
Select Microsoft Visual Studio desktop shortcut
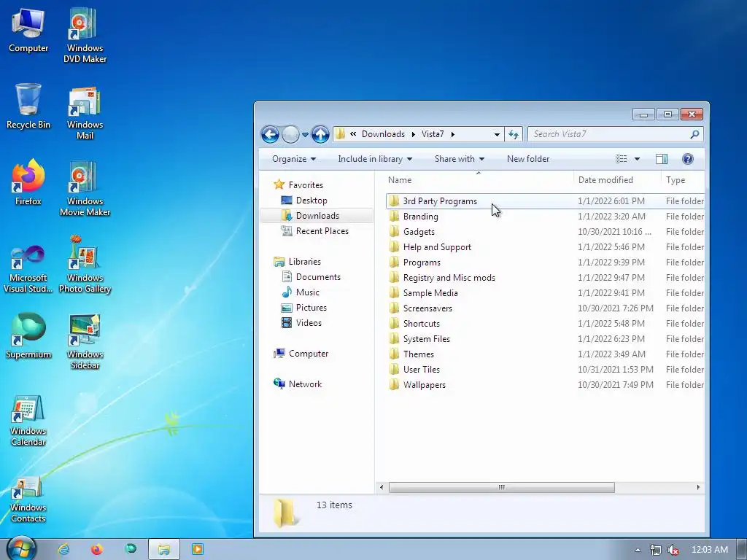tap(28, 268)
